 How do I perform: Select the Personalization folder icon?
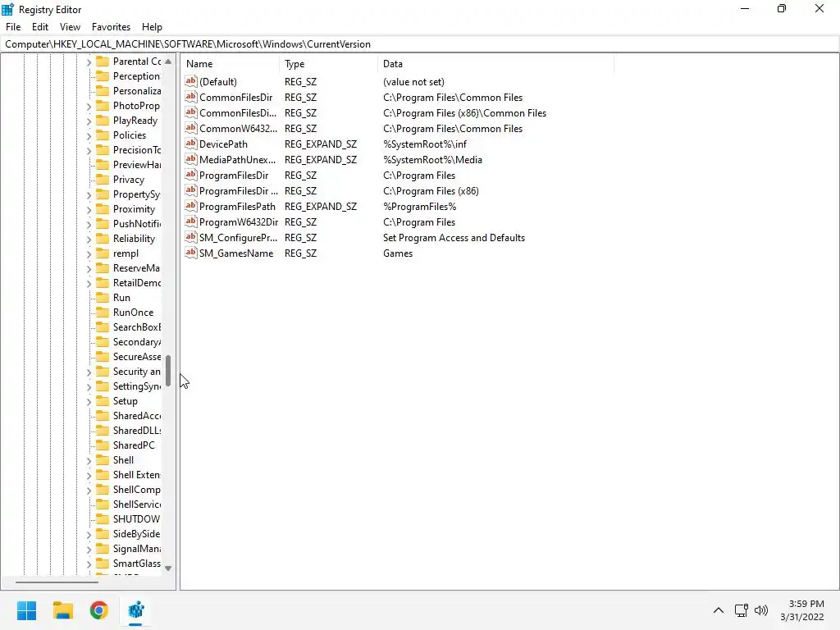coord(103,90)
